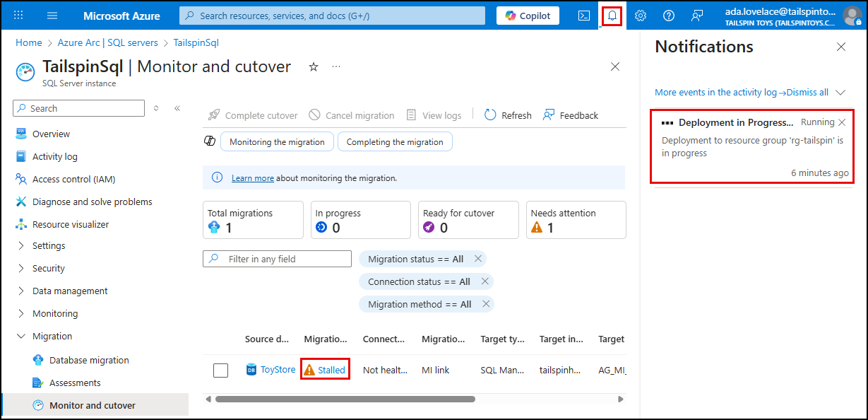The height and width of the screenshot is (420, 868).
Task: Switch to the Monitoring the migration tab
Action: click(x=277, y=141)
